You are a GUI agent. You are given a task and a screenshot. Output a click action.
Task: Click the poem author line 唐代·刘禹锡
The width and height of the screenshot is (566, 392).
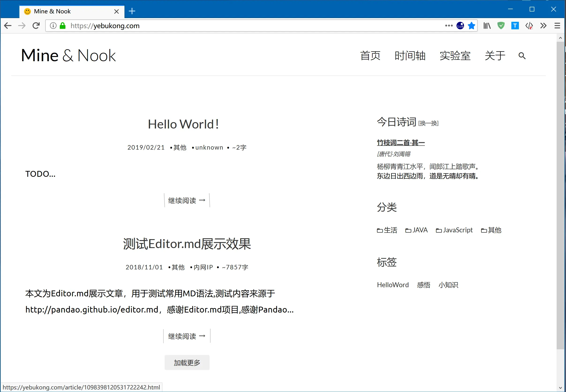[x=393, y=154]
